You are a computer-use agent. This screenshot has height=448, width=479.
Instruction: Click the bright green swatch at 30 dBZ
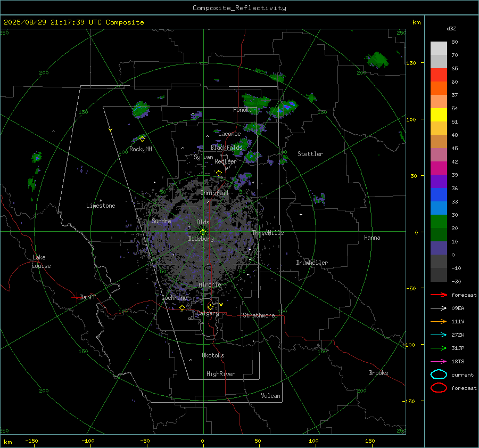pos(439,222)
